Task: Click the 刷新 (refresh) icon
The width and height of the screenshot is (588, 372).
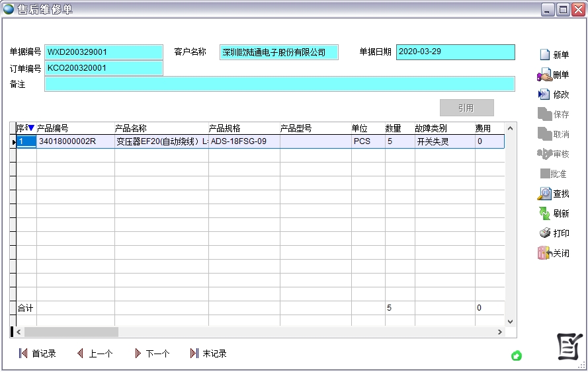Action: 544,213
